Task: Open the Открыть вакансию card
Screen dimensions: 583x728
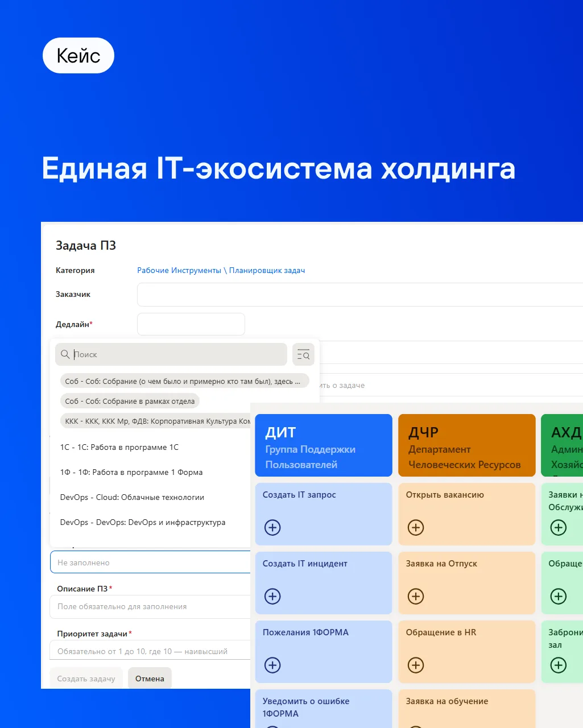Action: [467, 514]
